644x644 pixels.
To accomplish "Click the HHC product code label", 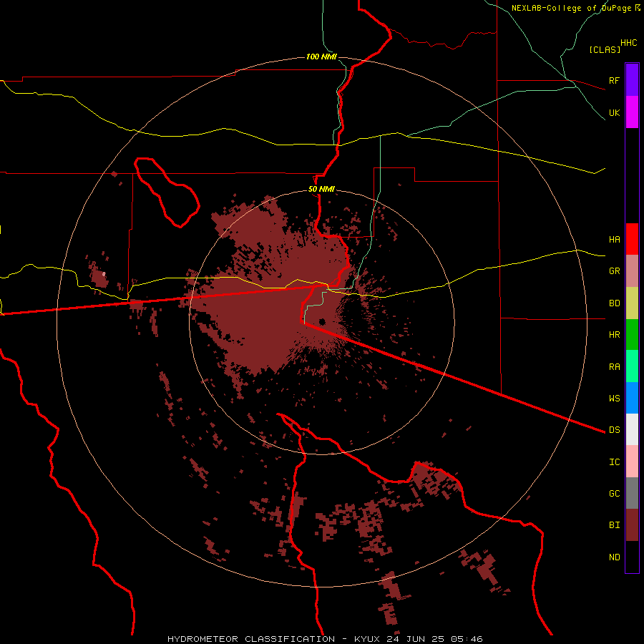I will coord(629,43).
